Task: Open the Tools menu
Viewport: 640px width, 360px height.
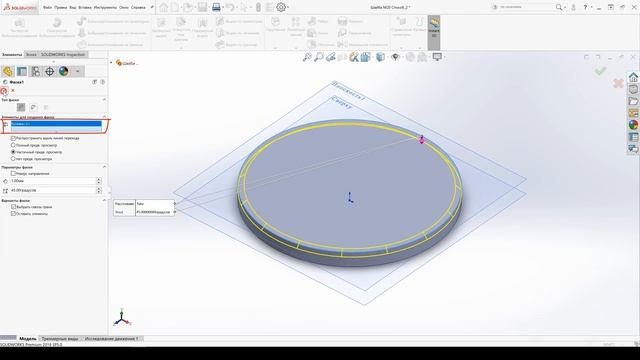Action: [x=105, y=7]
